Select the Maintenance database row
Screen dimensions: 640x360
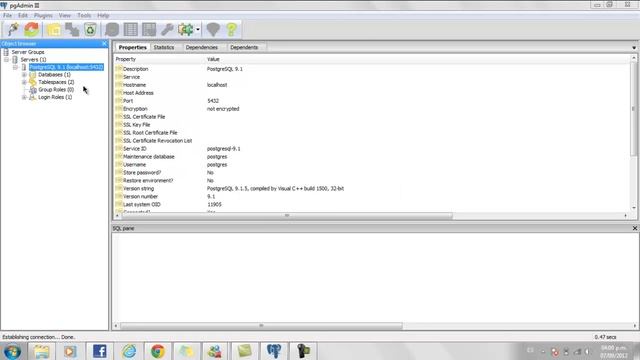372,157
